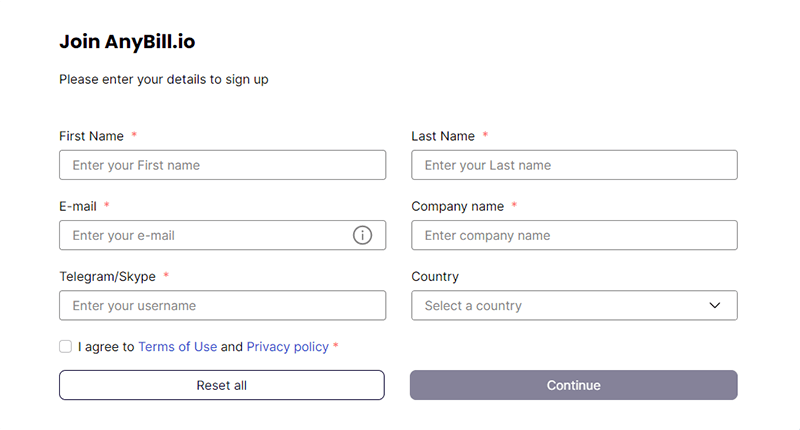Tick the Terms of Use agreement checkbox
800x430 pixels.
tap(65, 347)
